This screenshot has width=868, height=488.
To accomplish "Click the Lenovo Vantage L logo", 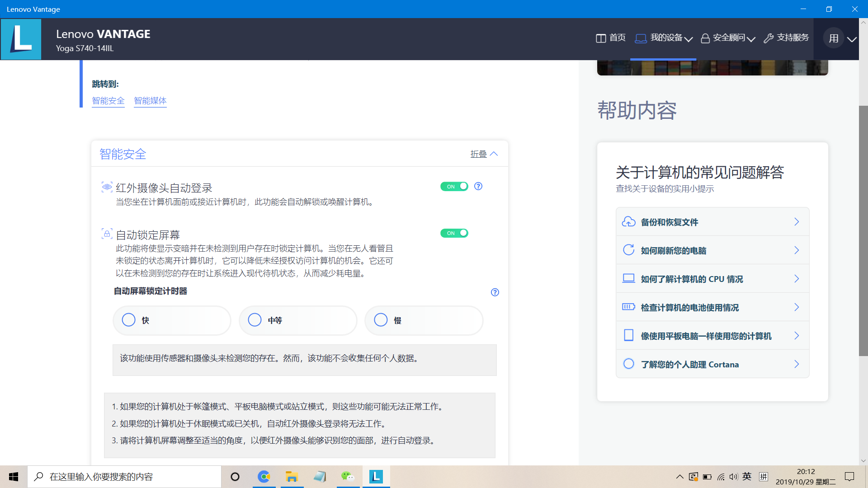I will 21,39.
